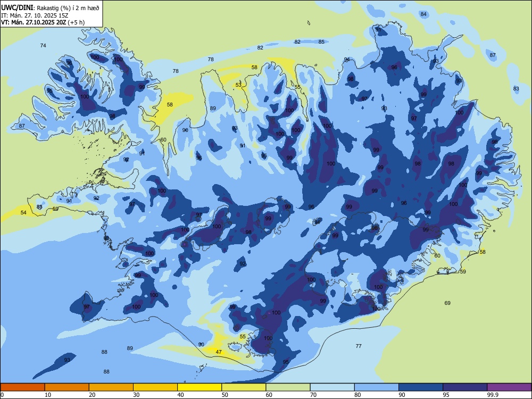The height and width of the screenshot is (399, 532).
Task: Select the legend scale label '20'
Action: coord(92,395)
